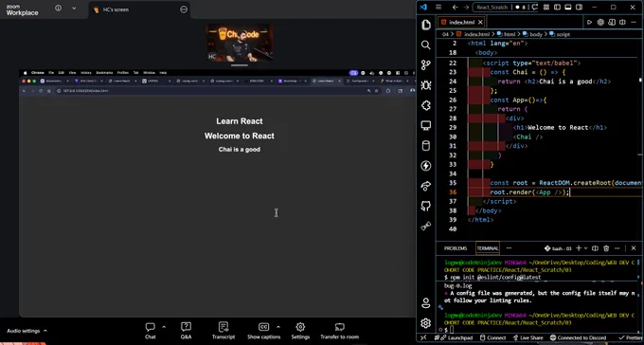Select the index.html editor tab
This screenshot has width=644, height=345.
(x=461, y=22)
